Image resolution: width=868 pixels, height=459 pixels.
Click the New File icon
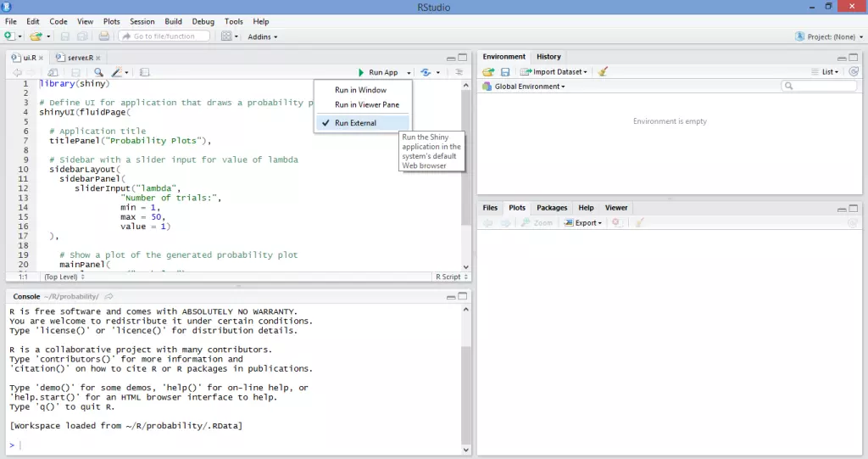pos(9,36)
